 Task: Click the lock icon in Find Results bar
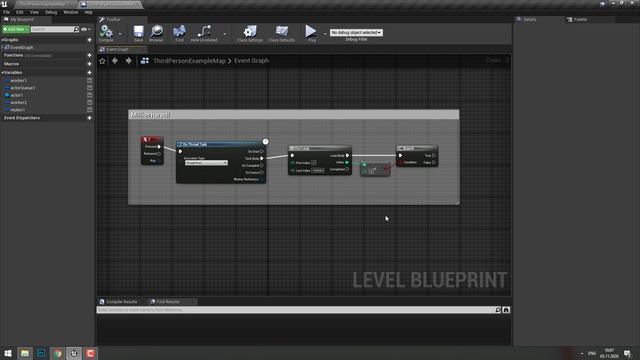point(506,310)
